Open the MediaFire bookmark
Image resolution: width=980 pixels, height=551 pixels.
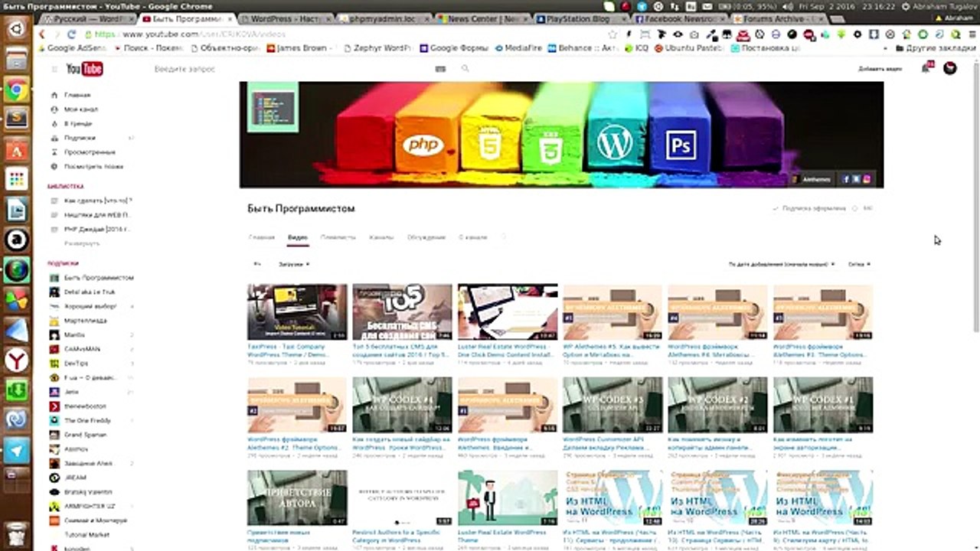pyautogui.click(x=518, y=47)
